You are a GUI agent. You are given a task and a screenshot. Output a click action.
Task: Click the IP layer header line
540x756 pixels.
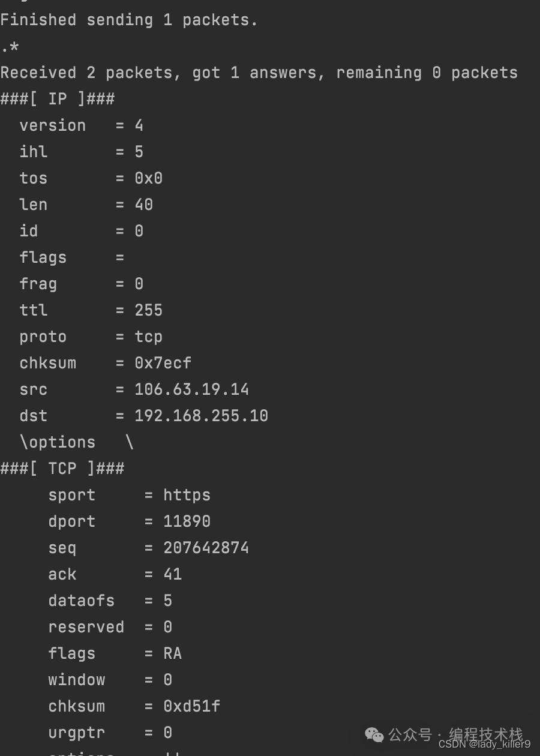click(58, 99)
